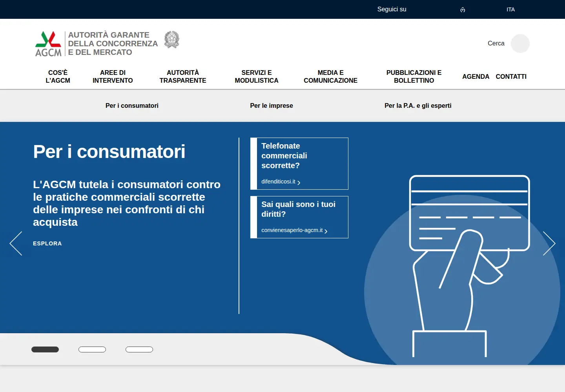Click the ESPLORA link
565x392 pixels.
click(47, 243)
